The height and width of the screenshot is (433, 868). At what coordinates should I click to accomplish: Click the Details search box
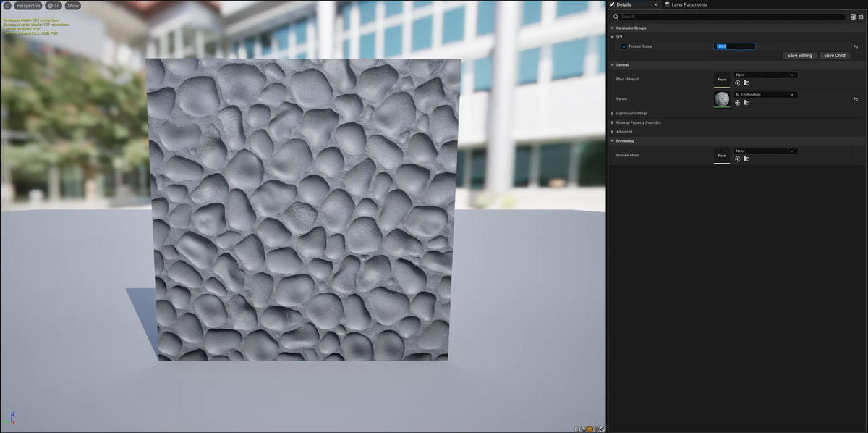coord(728,17)
